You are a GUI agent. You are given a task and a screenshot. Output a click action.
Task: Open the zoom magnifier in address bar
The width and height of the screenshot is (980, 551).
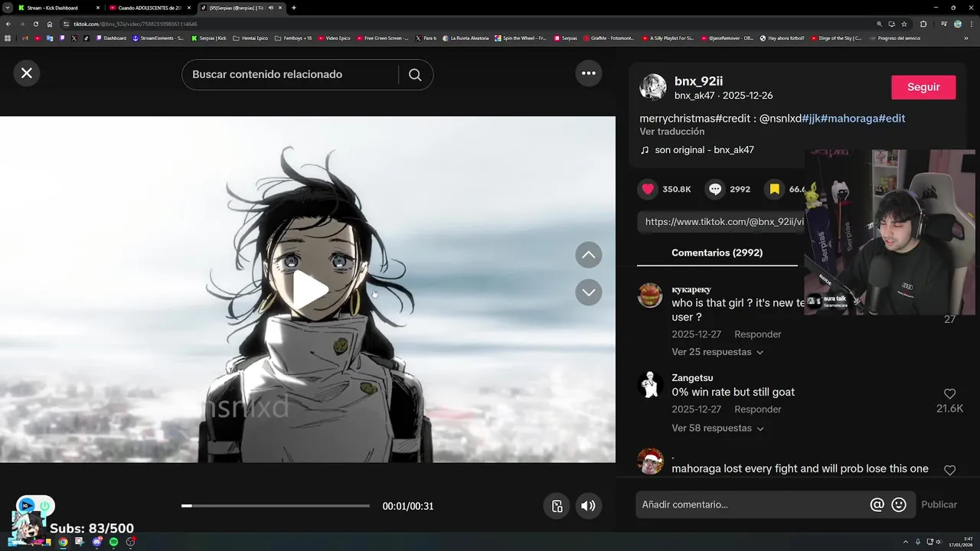click(x=879, y=24)
